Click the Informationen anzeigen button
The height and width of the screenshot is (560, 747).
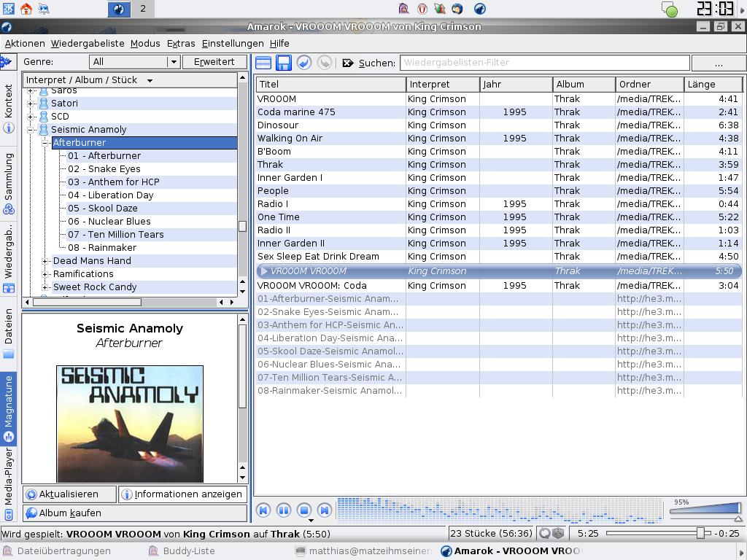point(182,494)
